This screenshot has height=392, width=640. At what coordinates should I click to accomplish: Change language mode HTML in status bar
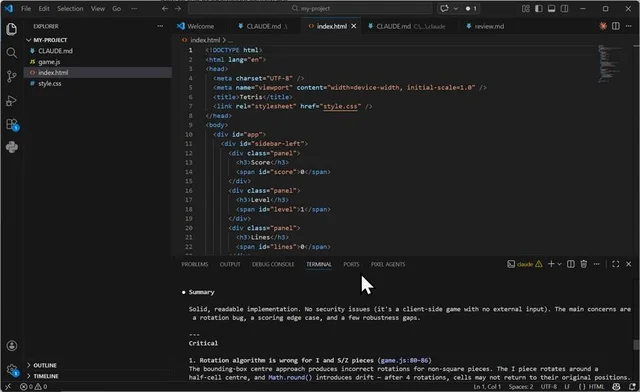coord(596,386)
